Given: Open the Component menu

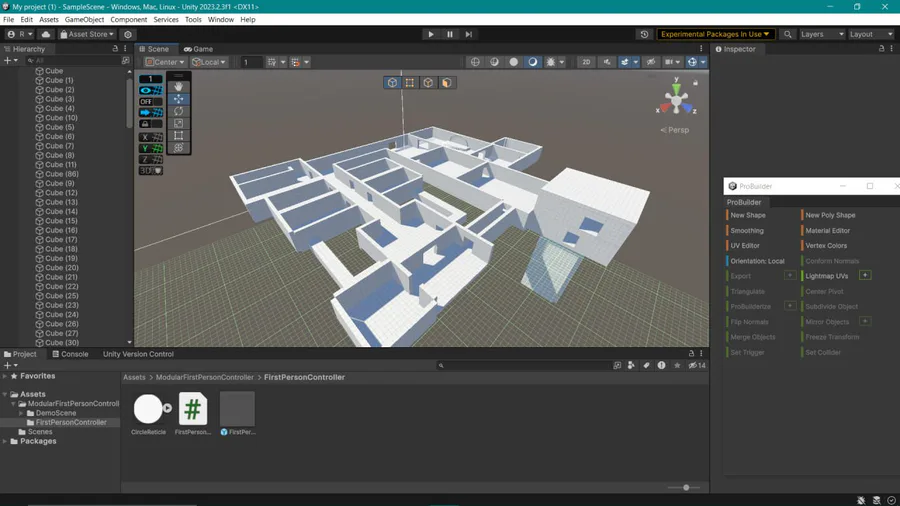Looking at the screenshot, I should point(129,20).
